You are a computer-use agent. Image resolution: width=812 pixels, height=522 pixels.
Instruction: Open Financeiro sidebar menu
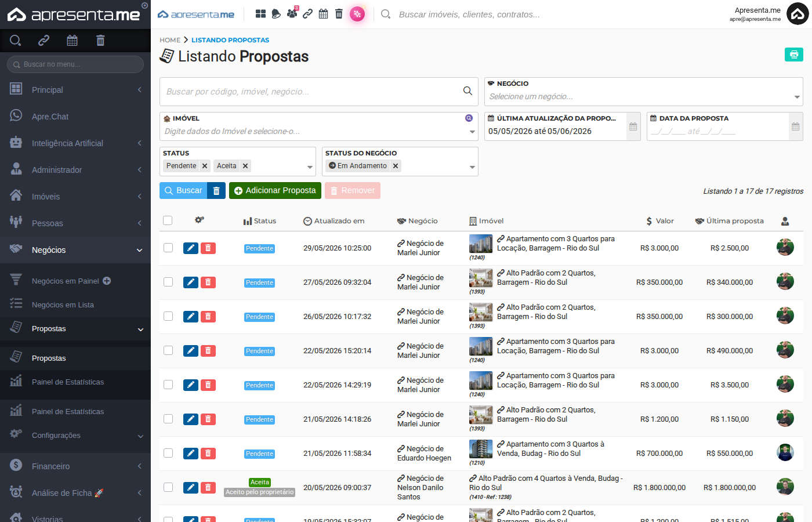pos(75,466)
